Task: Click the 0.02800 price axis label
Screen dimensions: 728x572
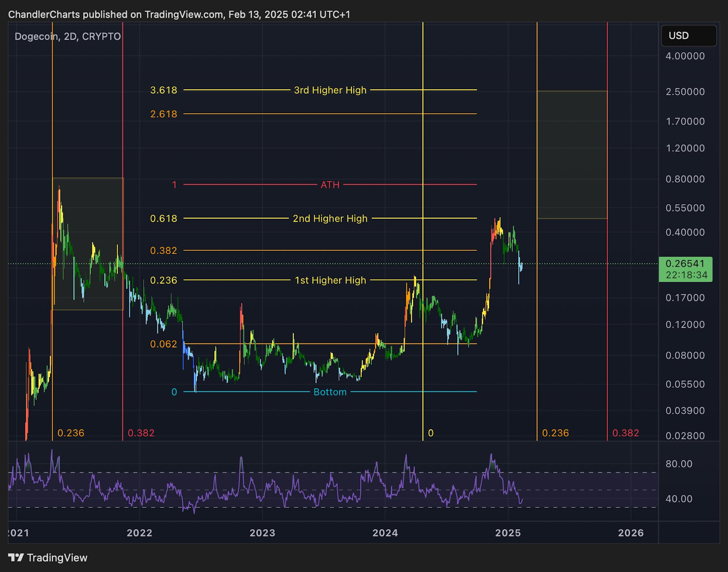Action: (x=685, y=436)
